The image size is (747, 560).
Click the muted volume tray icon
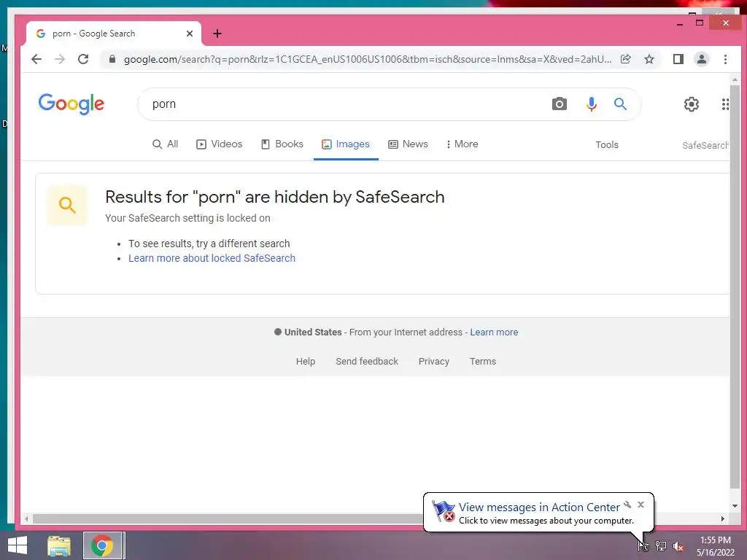(678, 546)
